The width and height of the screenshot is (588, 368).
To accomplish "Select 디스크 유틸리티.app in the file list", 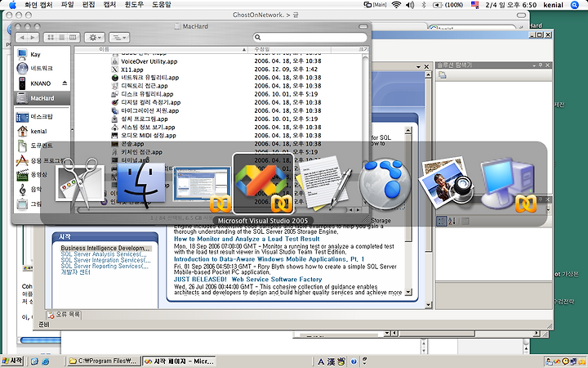I will [x=147, y=94].
